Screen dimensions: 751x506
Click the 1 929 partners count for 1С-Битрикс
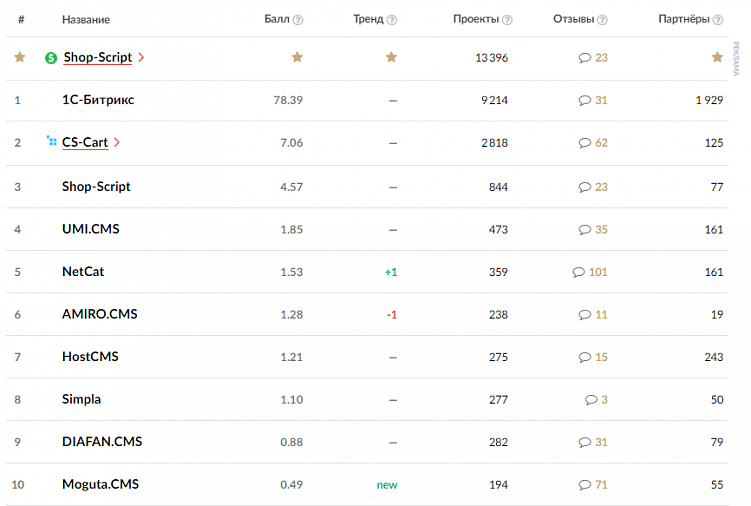(709, 100)
